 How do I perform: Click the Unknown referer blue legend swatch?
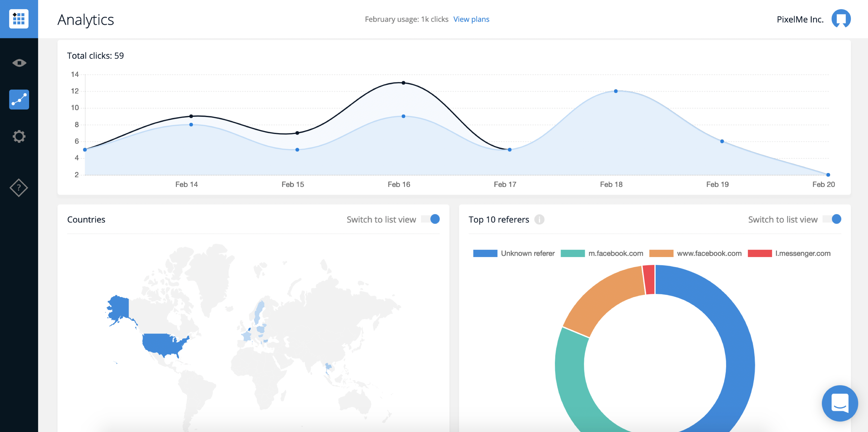click(485, 253)
